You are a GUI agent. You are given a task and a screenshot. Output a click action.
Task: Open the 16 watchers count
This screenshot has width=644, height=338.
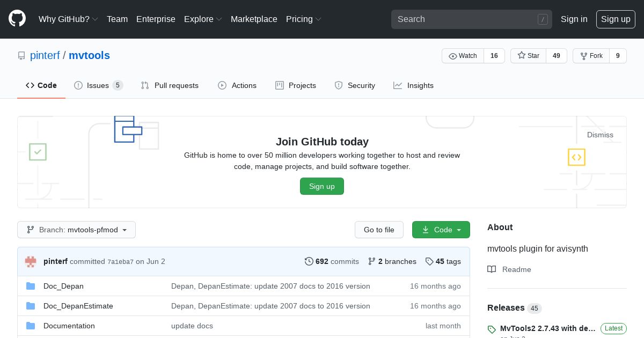[x=494, y=56]
